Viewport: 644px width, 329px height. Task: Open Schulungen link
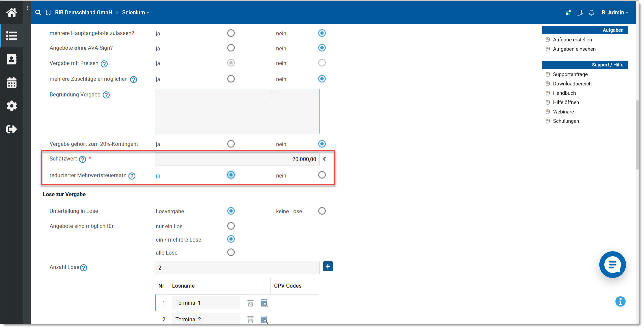tap(566, 121)
